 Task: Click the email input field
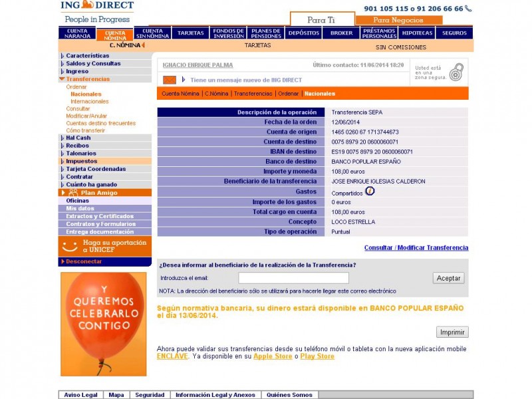pos(293,278)
